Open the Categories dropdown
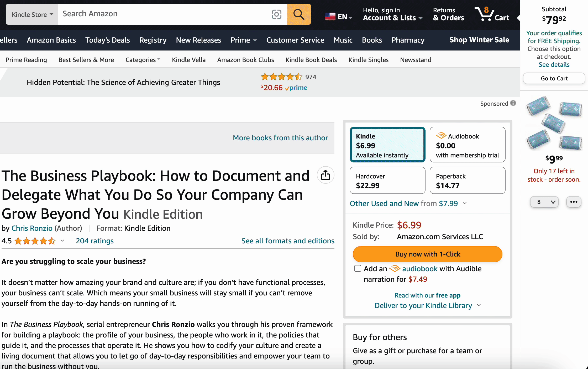Viewport: 588px width, 369px height. (143, 60)
